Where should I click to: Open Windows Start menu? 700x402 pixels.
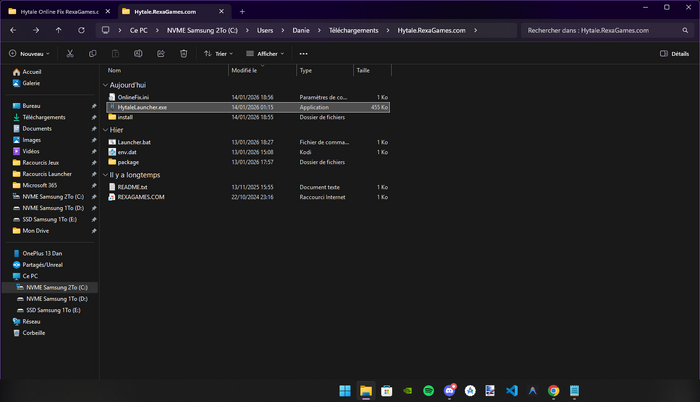345,391
